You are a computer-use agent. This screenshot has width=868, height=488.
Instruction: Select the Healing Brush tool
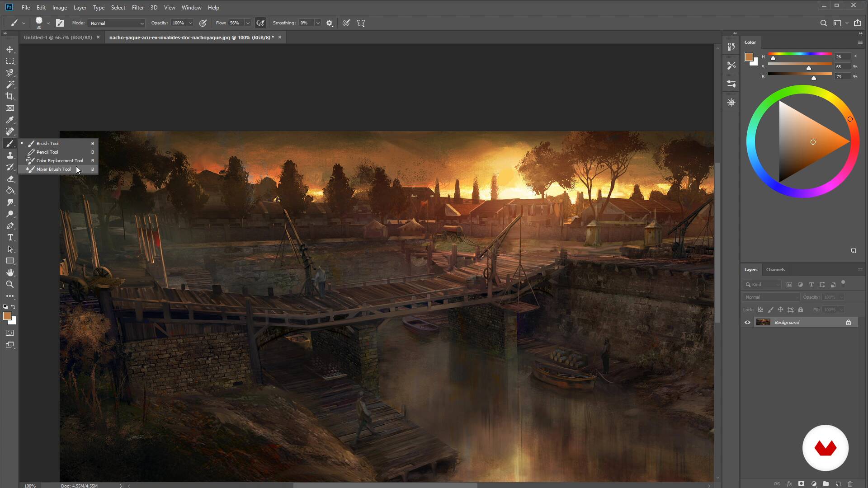pos(10,131)
